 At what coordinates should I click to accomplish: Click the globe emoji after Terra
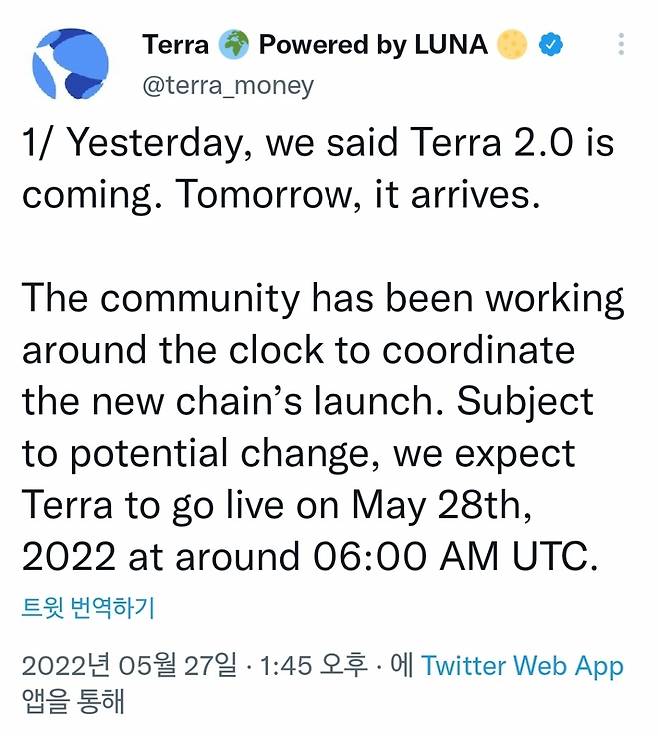pos(234,45)
